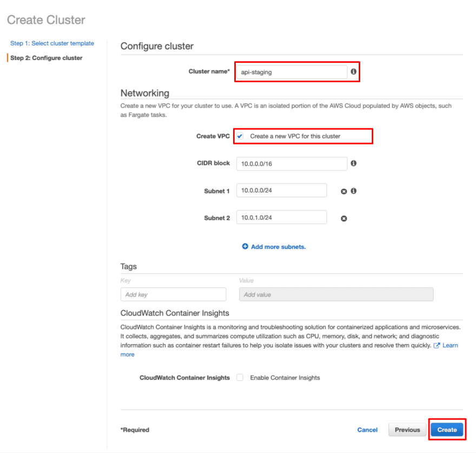Screen dimensions: 476x453
Task: Click the Create button
Action: [x=447, y=430]
